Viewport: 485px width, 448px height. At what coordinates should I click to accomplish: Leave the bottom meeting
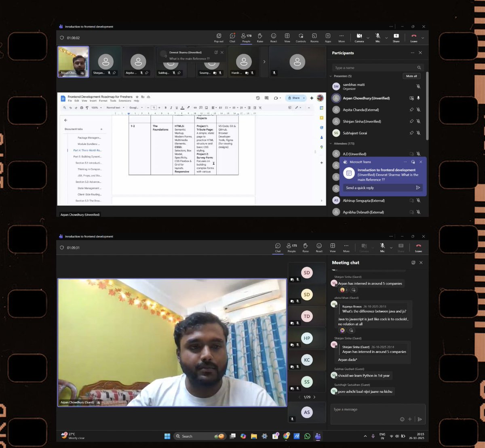tap(418, 248)
